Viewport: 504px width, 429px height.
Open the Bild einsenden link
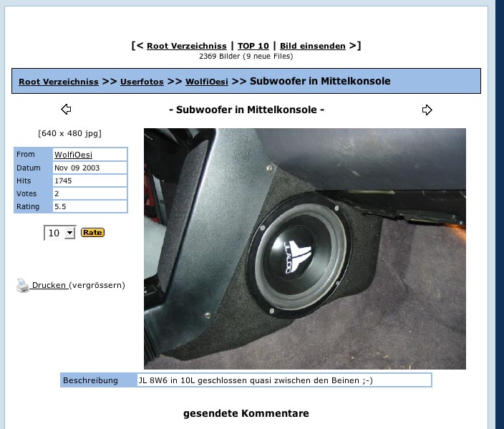pos(313,46)
